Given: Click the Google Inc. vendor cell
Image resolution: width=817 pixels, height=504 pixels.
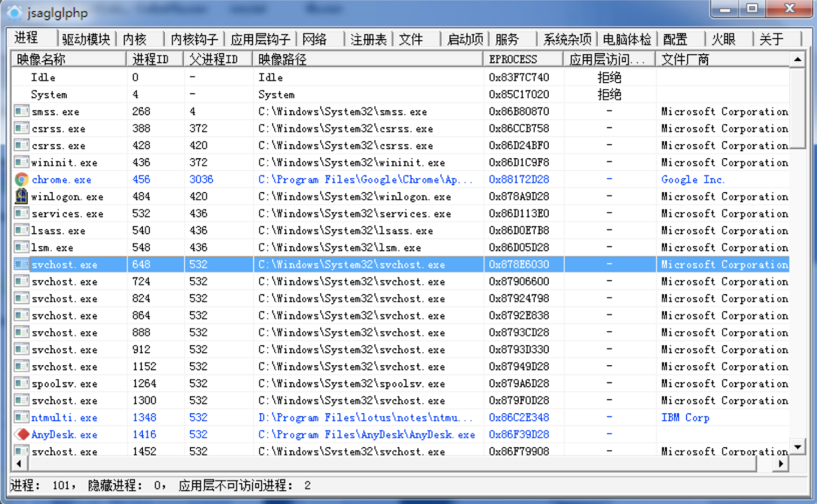Looking at the screenshot, I should 692,179.
